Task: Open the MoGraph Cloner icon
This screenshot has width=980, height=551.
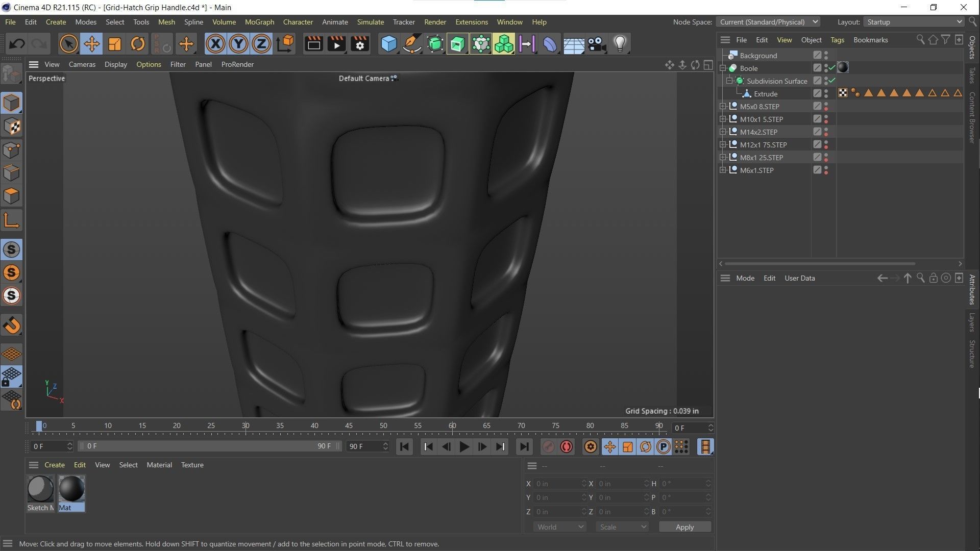Action: point(504,44)
